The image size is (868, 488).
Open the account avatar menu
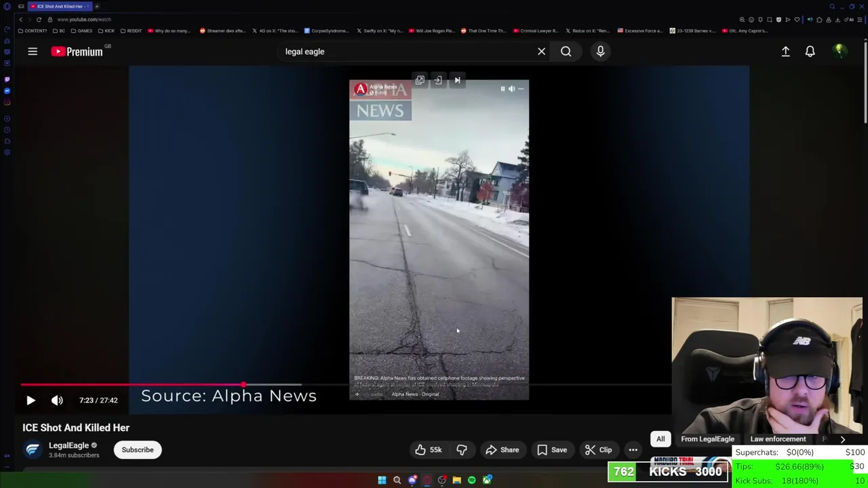[x=839, y=52]
